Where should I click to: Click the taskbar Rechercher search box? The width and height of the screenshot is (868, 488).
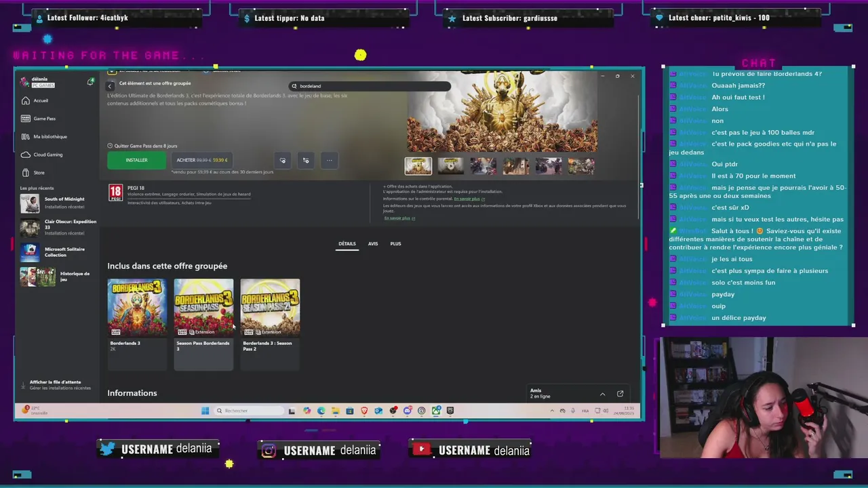tap(249, 411)
